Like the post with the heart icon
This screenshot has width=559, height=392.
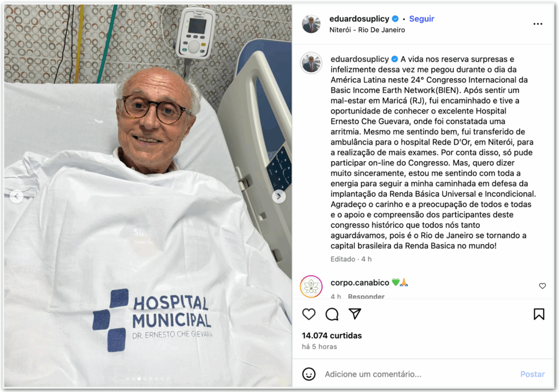click(x=309, y=314)
